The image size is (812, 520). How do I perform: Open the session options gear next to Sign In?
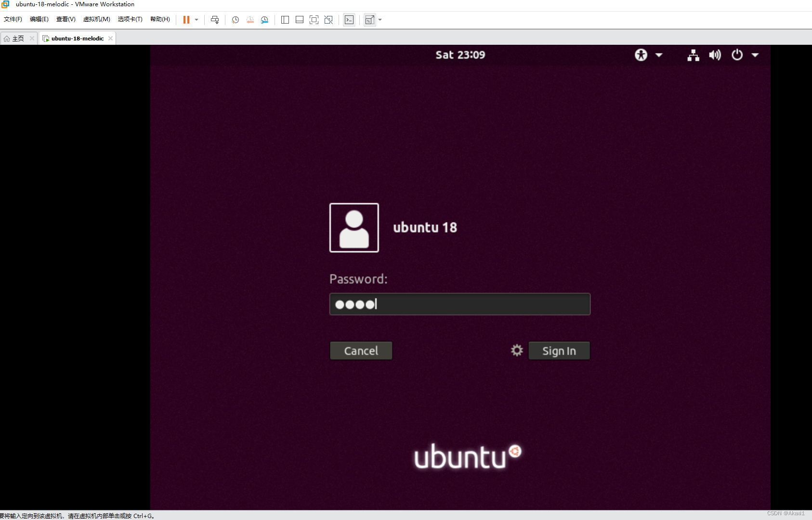[517, 350]
